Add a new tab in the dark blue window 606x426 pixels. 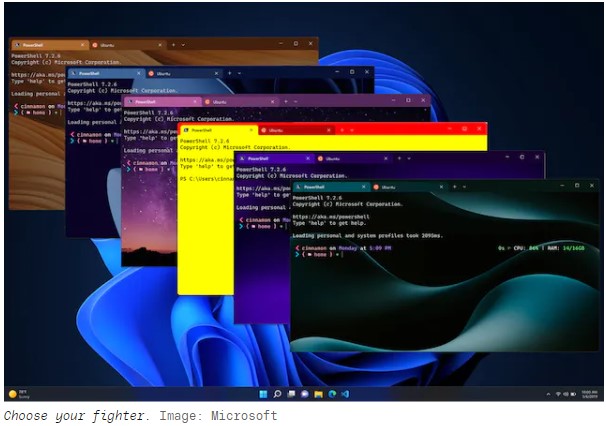230,73
